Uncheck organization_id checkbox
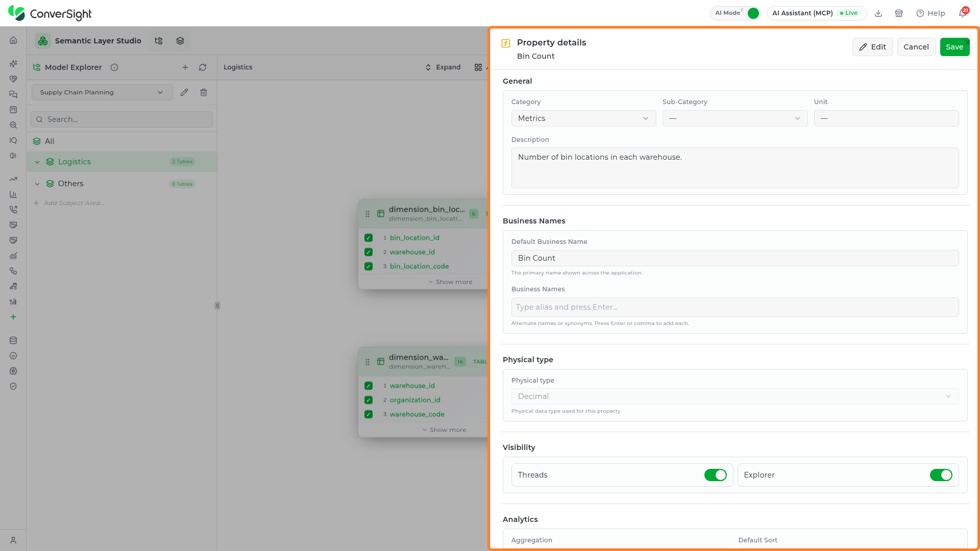Image resolution: width=980 pixels, height=551 pixels. [369, 400]
